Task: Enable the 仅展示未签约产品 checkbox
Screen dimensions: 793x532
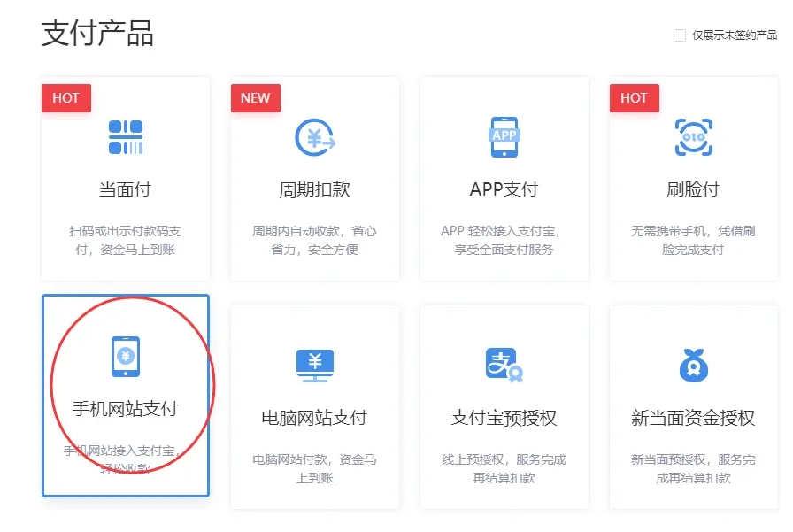Action: pos(680,35)
